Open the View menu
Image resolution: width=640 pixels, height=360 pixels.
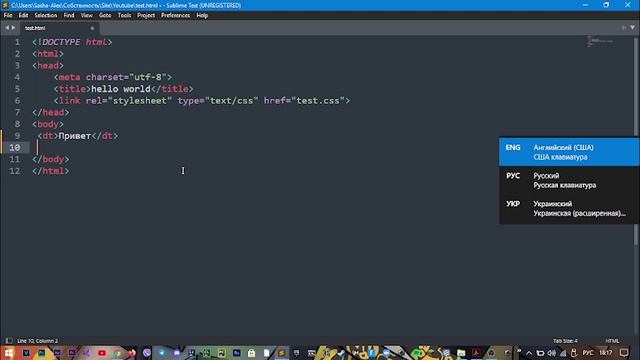tap(87, 16)
